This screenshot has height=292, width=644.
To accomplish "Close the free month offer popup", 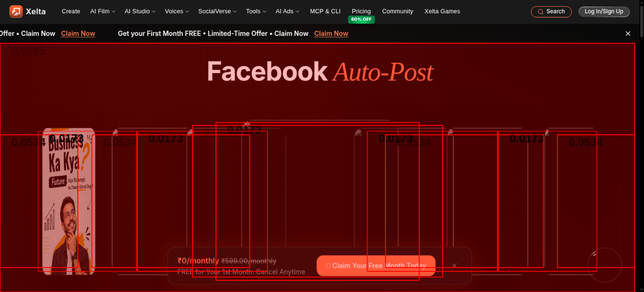I will (454, 266).
